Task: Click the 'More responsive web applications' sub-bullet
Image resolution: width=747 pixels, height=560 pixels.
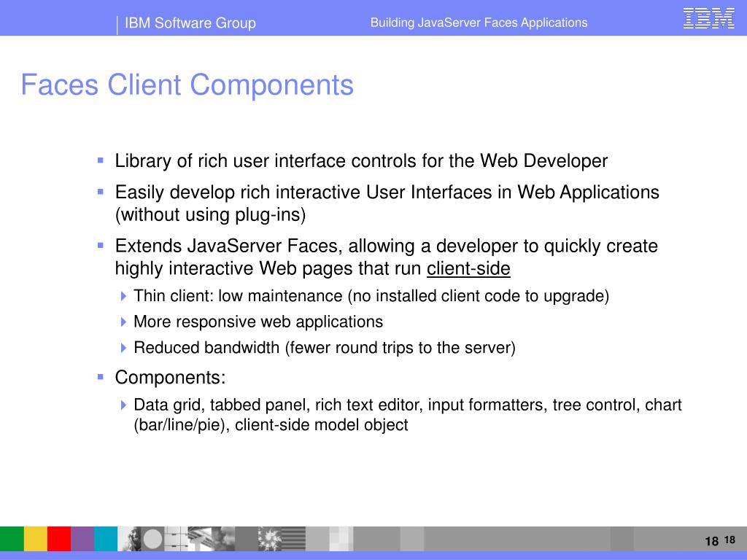Action: point(258,322)
